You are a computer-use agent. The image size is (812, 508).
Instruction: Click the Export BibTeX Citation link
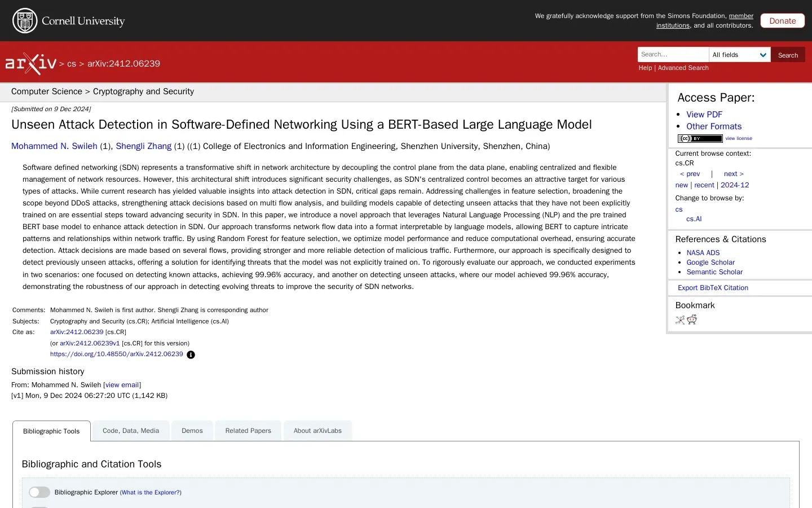pyautogui.click(x=713, y=288)
